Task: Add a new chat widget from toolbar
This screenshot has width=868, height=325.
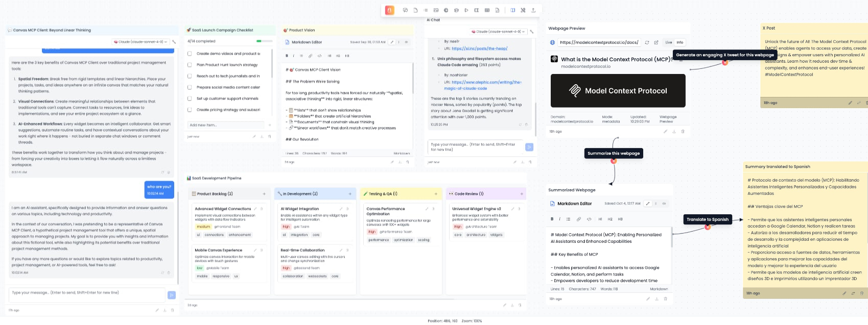Action: [405, 10]
